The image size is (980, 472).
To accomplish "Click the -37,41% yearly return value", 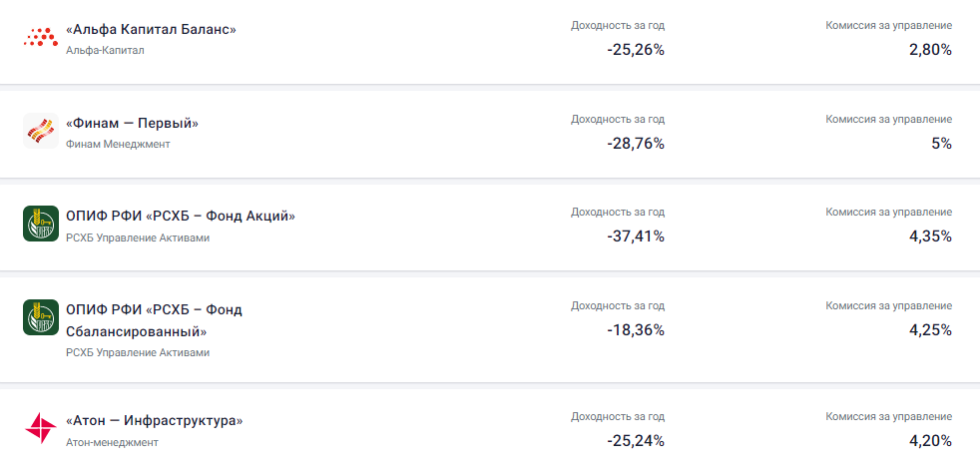I will point(635,236).
